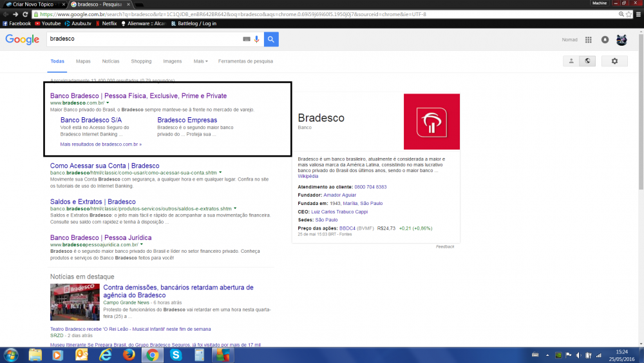This screenshot has height=363, width=644.
Task: Expand the Mais search menu
Action: pyautogui.click(x=200, y=61)
